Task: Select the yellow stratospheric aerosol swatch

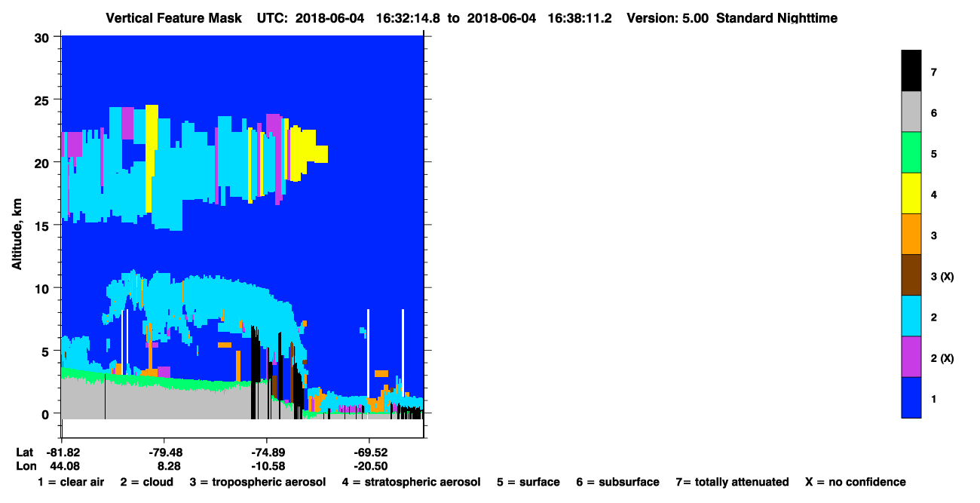Action: (911, 193)
